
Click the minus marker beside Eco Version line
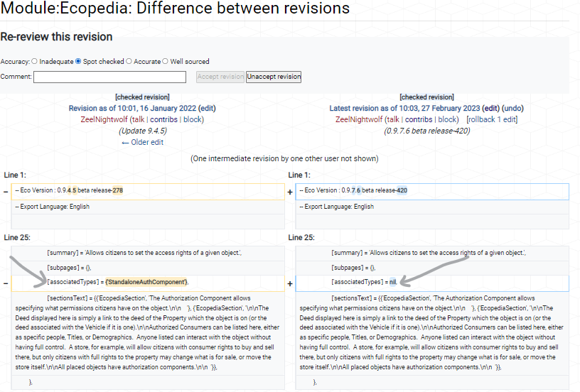(x=6, y=192)
